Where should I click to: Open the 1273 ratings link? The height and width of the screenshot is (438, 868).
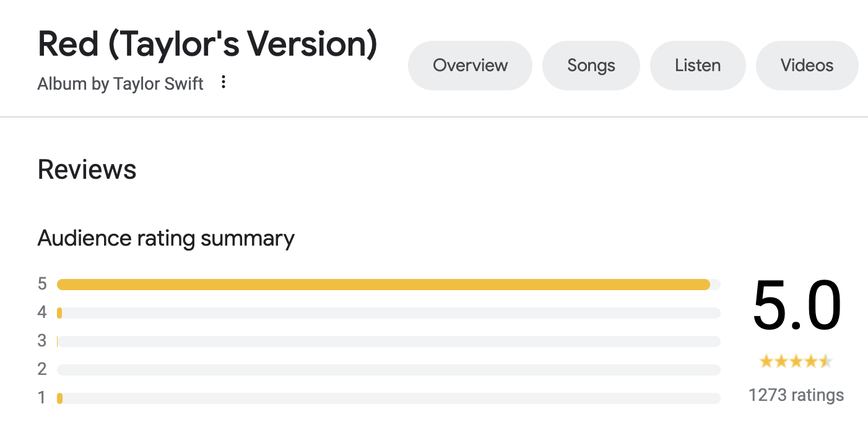point(796,395)
